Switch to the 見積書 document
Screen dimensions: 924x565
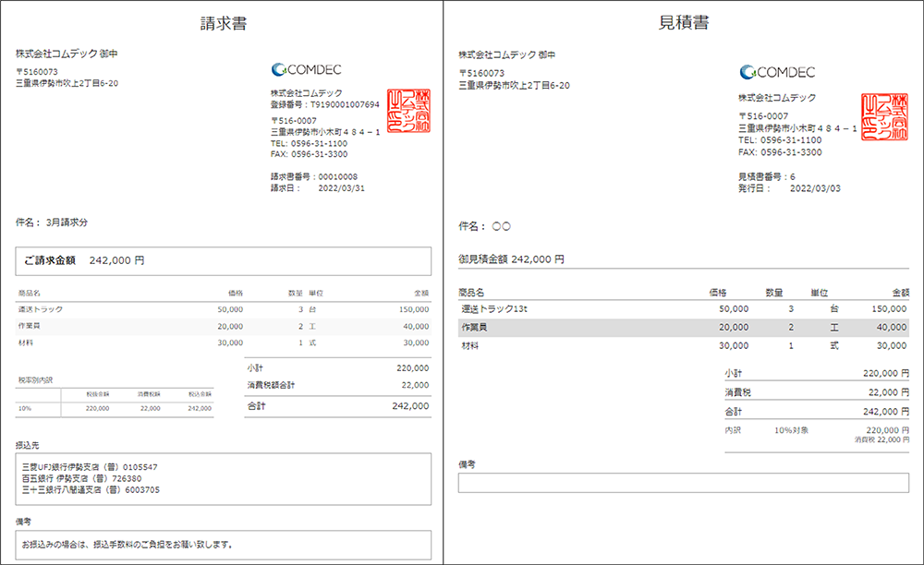(x=684, y=22)
